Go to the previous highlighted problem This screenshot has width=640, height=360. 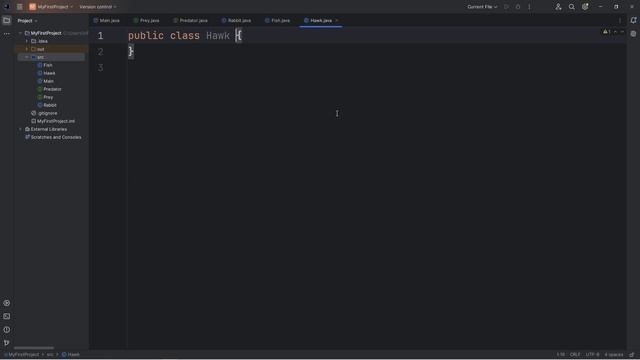pyautogui.click(x=616, y=32)
